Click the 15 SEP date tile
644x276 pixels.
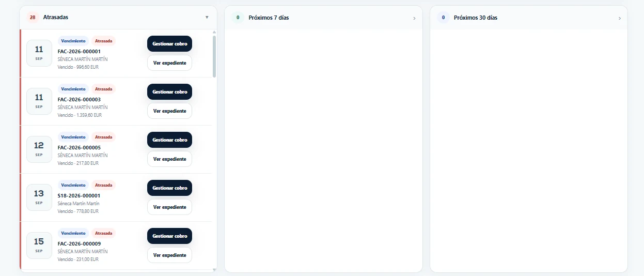pyautogui.click(x=39, y=246)
